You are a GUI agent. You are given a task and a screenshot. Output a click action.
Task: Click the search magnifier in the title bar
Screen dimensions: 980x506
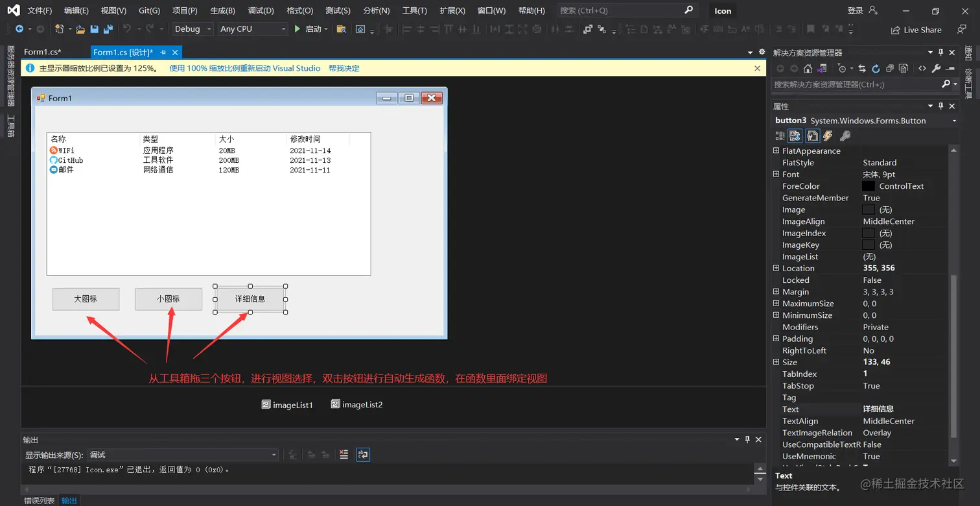[688, 10]
